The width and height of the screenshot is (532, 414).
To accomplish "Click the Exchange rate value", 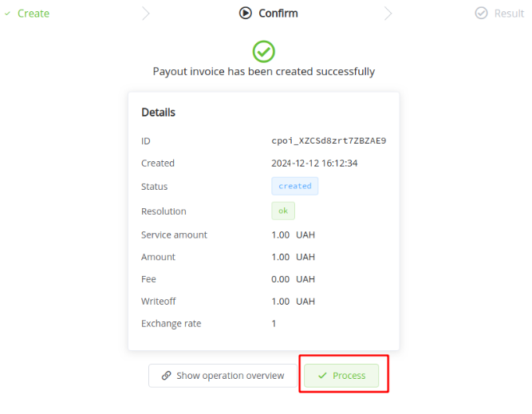I will (x=274, y=324).
